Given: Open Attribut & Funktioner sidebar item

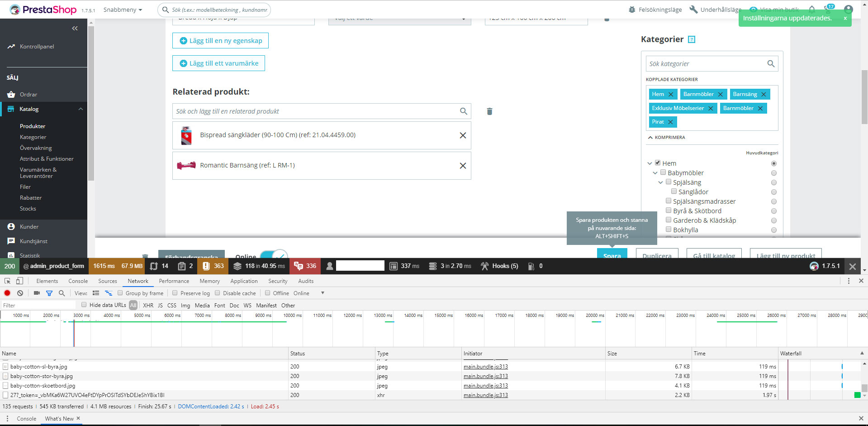Looking at the screenshot, I should pos(47,159).
